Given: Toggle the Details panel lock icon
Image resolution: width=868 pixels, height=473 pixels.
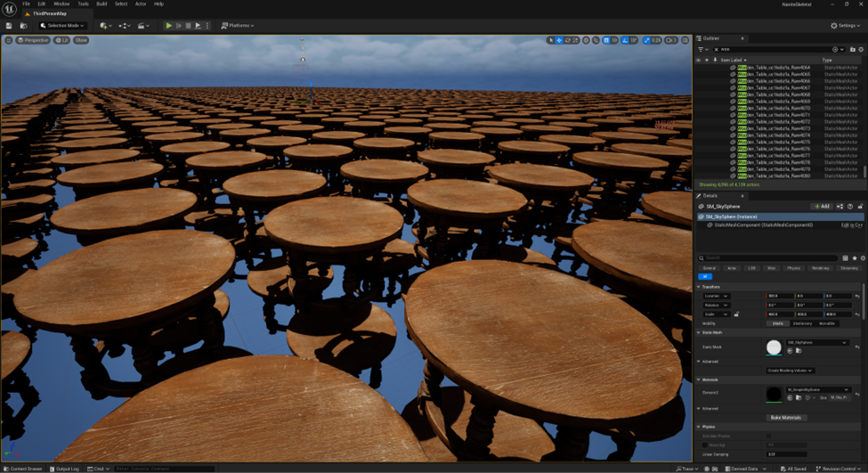Looking at the screenshot, I should pyautogui.click(x=860, y=207).
